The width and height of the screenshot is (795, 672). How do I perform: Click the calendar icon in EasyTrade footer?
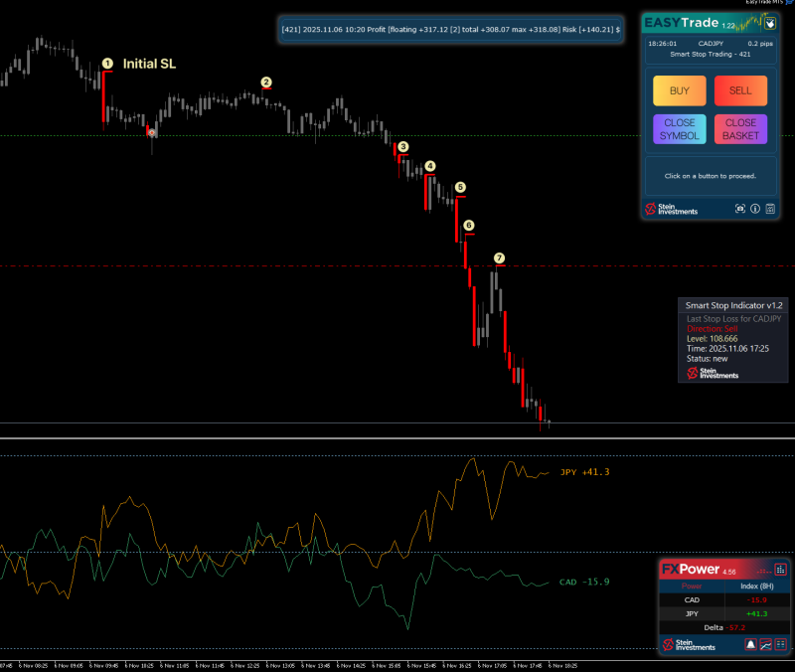(770, 209)
